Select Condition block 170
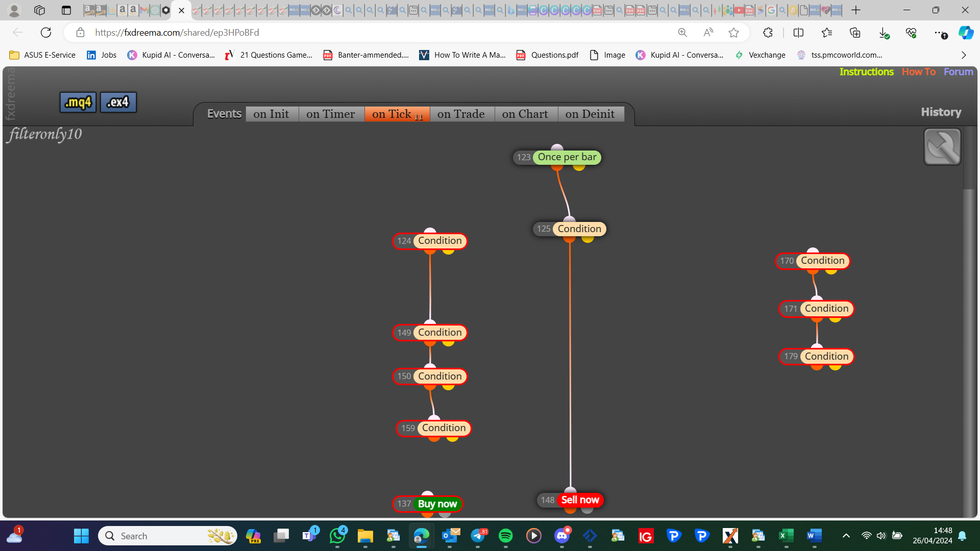This screenshot has width=980, height=551. click(x=813, y=261)
